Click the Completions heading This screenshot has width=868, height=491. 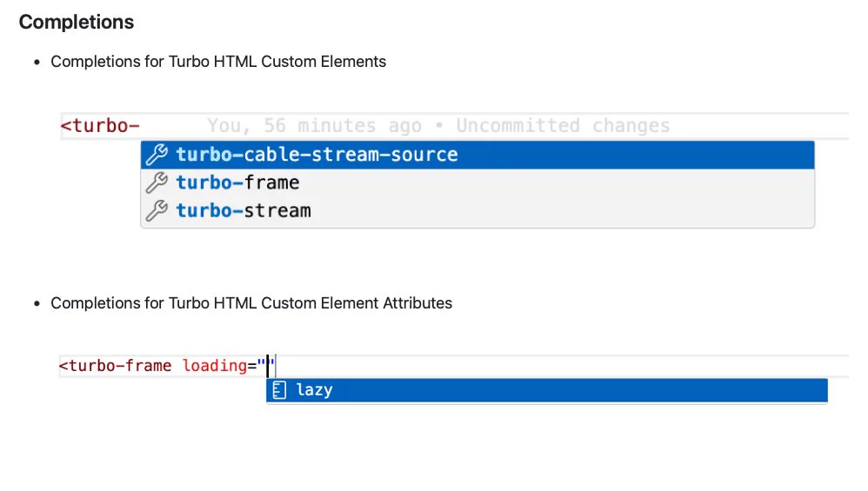click(x=77, y=22)
